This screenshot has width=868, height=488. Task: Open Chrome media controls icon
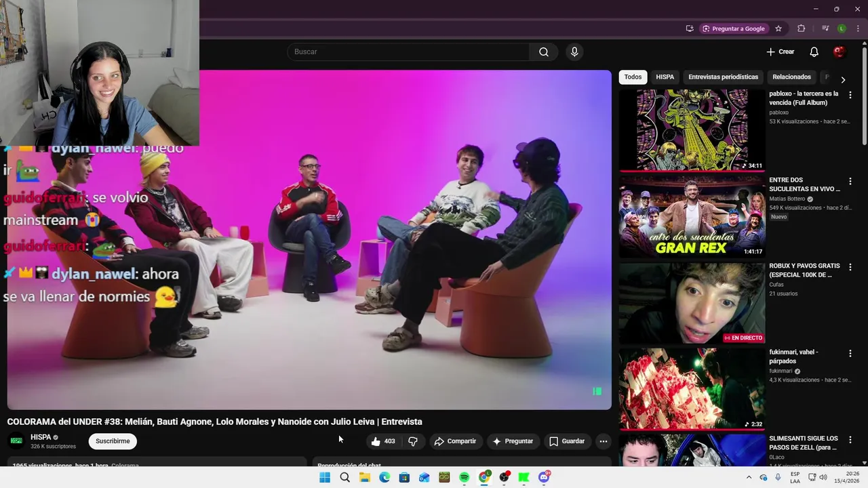[825, 28]
